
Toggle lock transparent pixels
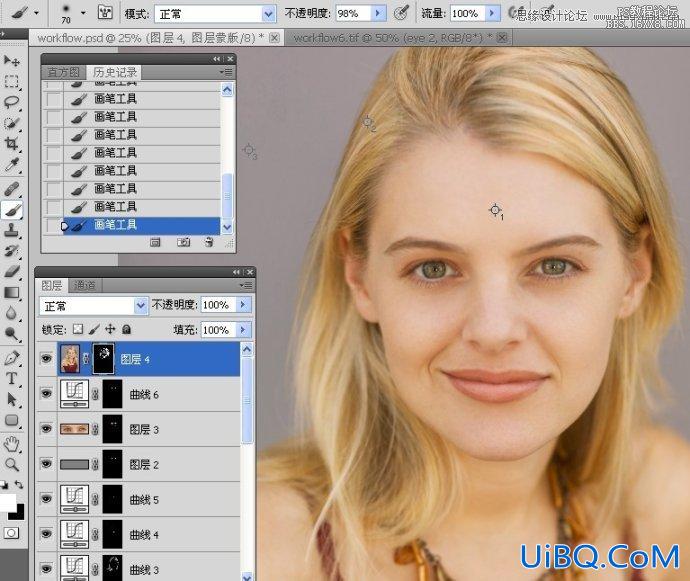pos(78,329)
